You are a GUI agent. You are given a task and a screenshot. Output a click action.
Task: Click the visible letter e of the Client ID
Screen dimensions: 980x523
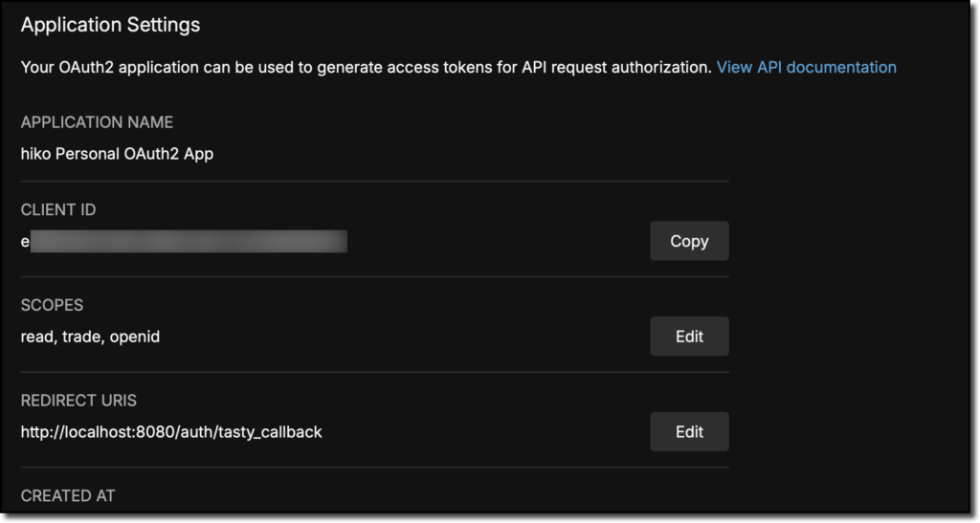25,242
